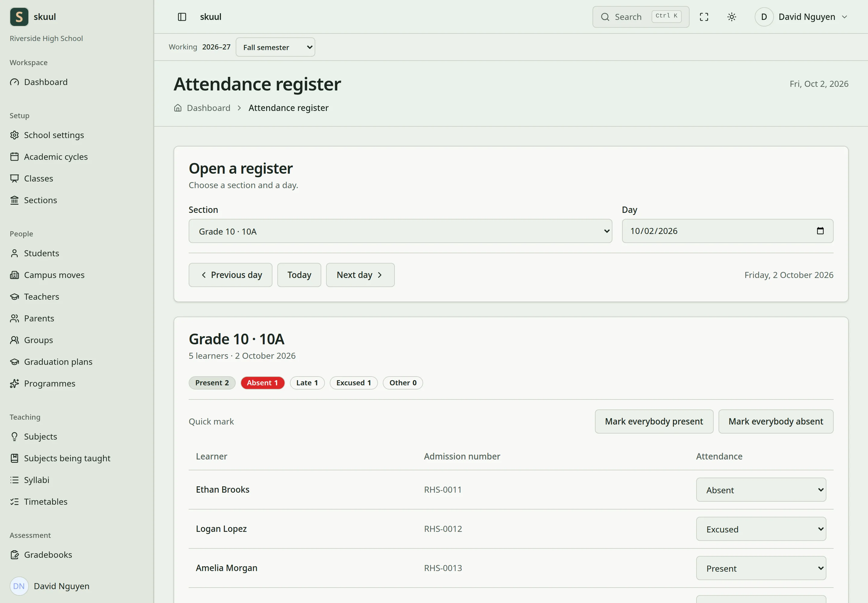This screenshot has width=868, height=603.
Task: Open the Search box
Action: click(x=641, y=17)
